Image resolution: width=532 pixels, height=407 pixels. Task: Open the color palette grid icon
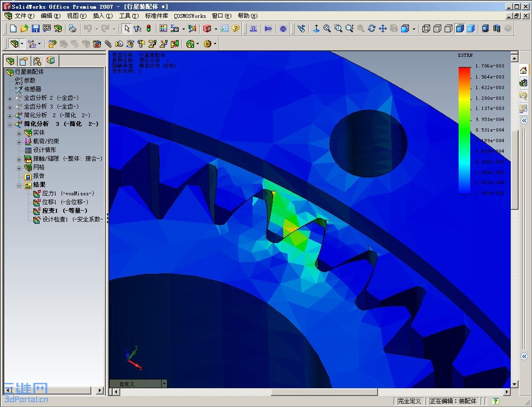[x=163, y=28]
